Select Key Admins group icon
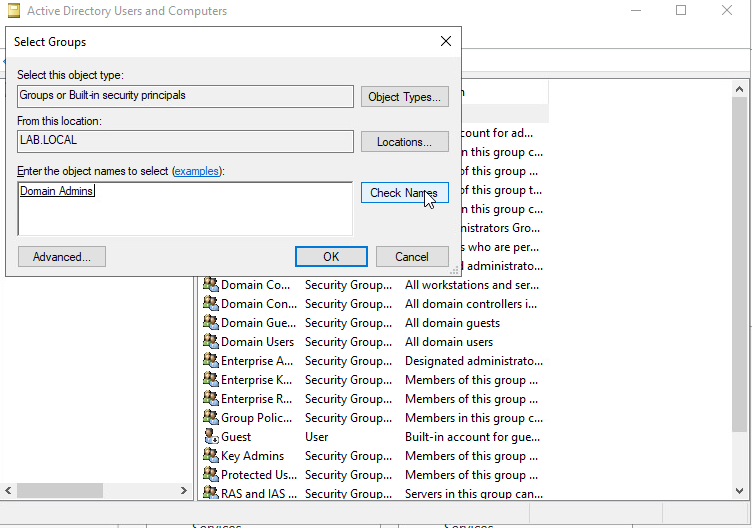Viewport: 752px width, 528px height. (211, 455)
